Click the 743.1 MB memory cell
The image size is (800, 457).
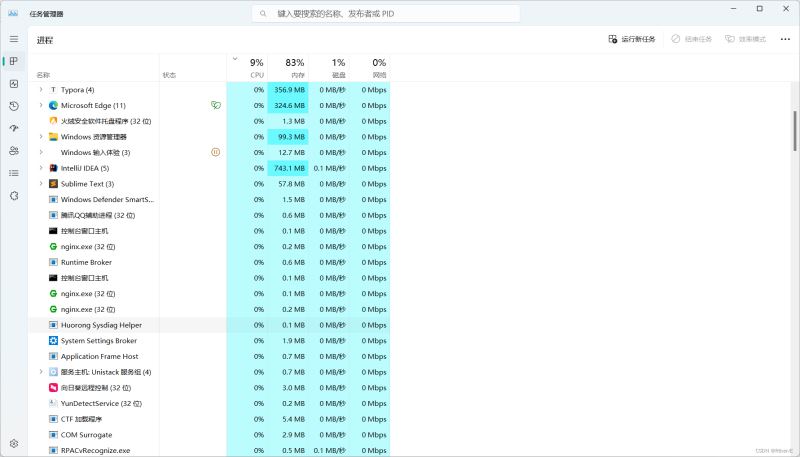[x=288, y=168]
